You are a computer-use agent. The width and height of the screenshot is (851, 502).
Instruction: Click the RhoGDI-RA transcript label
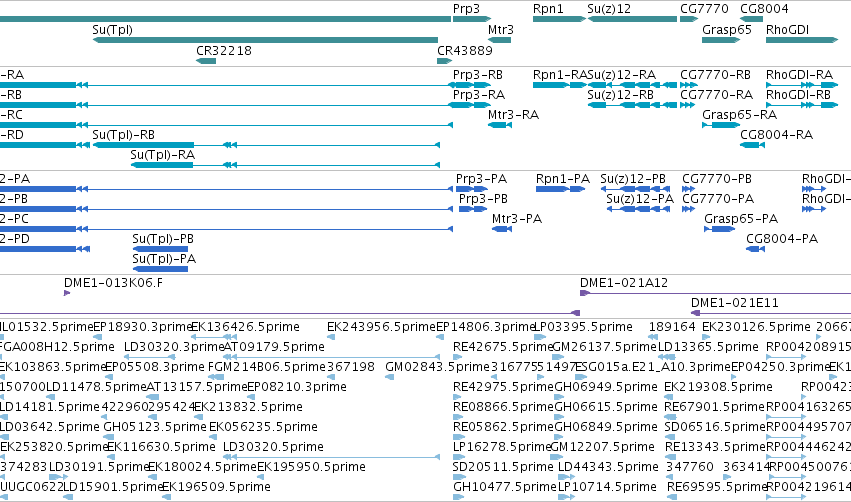(799, 75)
